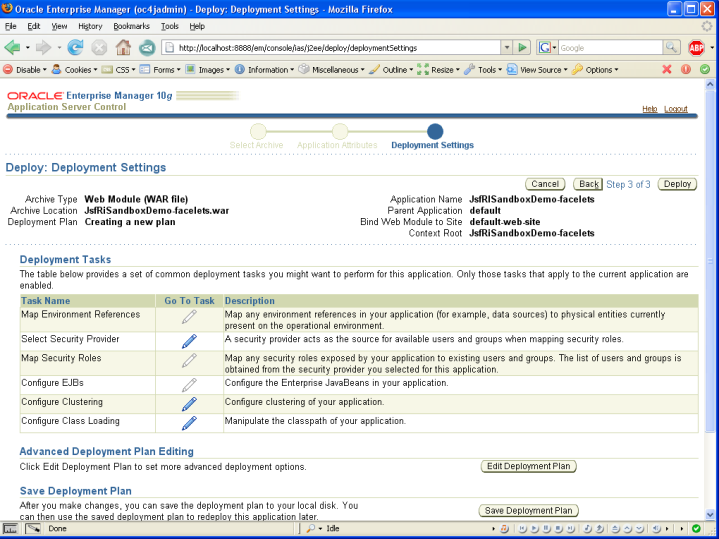719x539 pixels.
Task: Click the green check icon in developer toolbar
Action: point(705,69)
